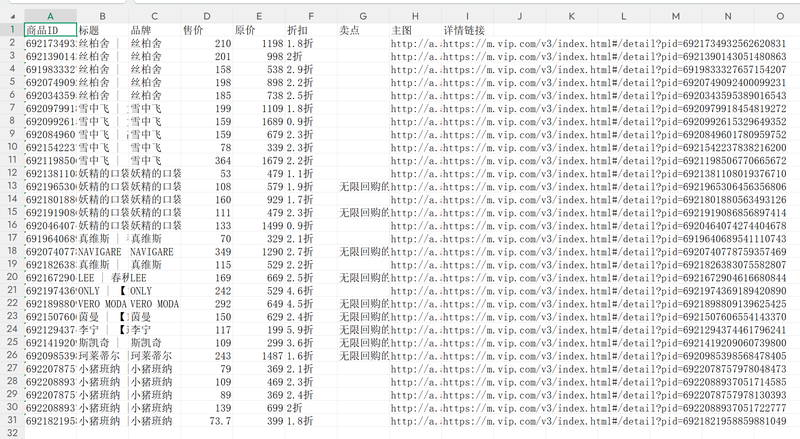Select original price cell 1689

tap(259, 121)
